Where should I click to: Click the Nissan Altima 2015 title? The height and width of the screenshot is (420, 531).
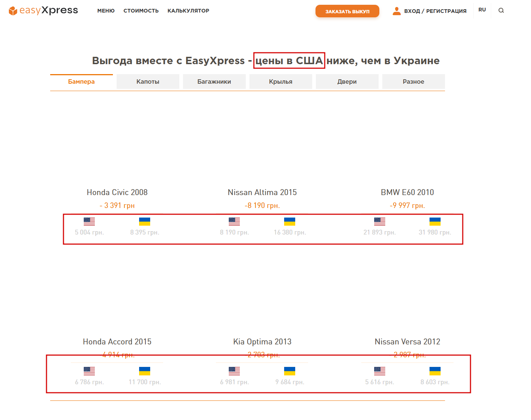(262, 192)
